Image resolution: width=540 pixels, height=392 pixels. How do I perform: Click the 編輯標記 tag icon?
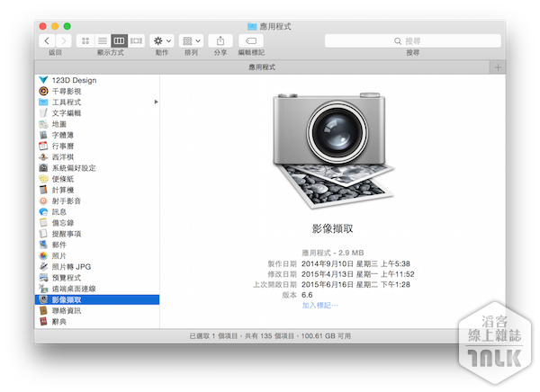[251, 41]
